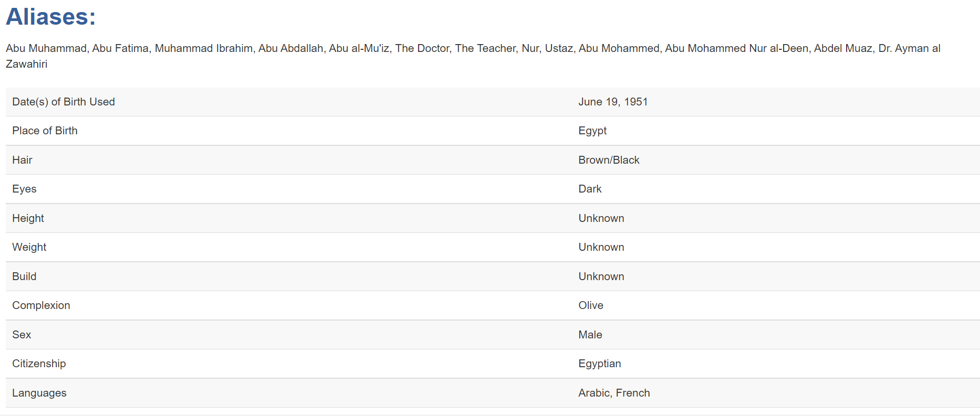This screenshot has height=416, width=980.
Task: Click the Olive complexion value
Action: [x=591, y=305]
